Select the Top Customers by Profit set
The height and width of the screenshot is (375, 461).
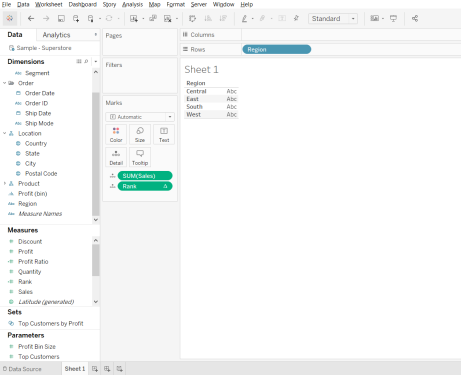tap(51, 323)
